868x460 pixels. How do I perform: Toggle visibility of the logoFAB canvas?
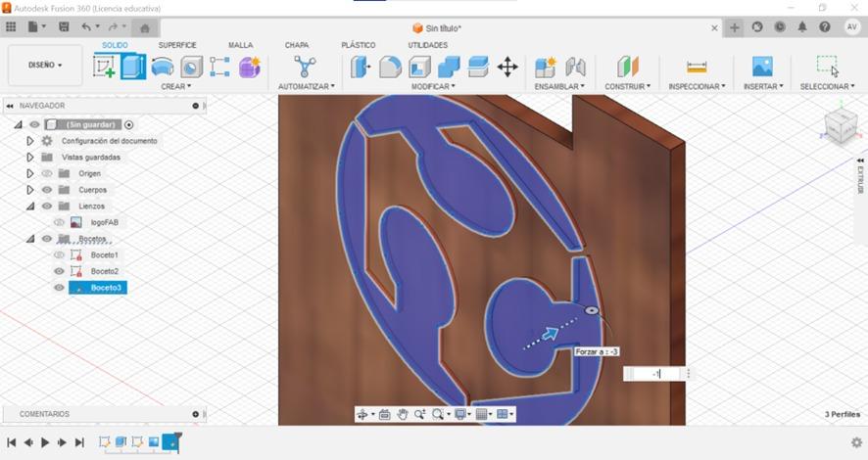[59, 222]
